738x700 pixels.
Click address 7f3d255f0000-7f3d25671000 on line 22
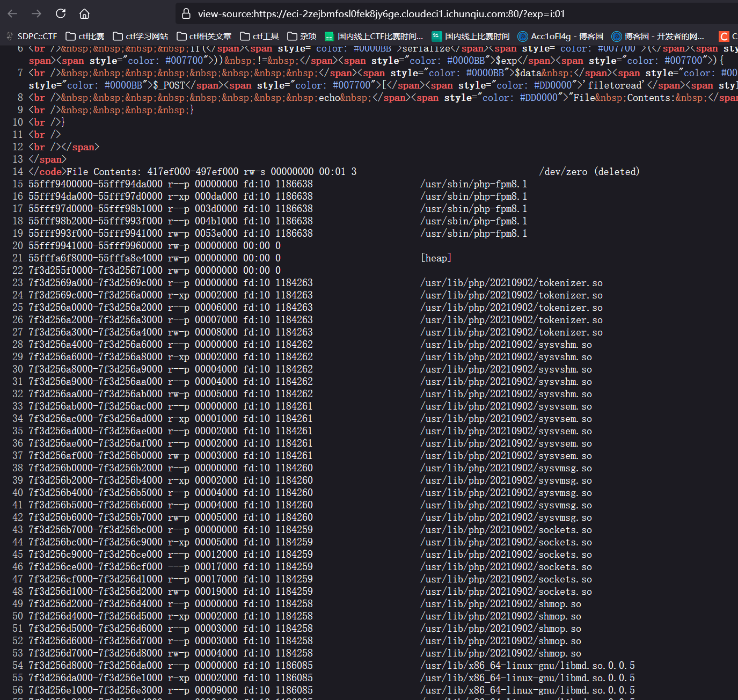(x=96, y=271)
